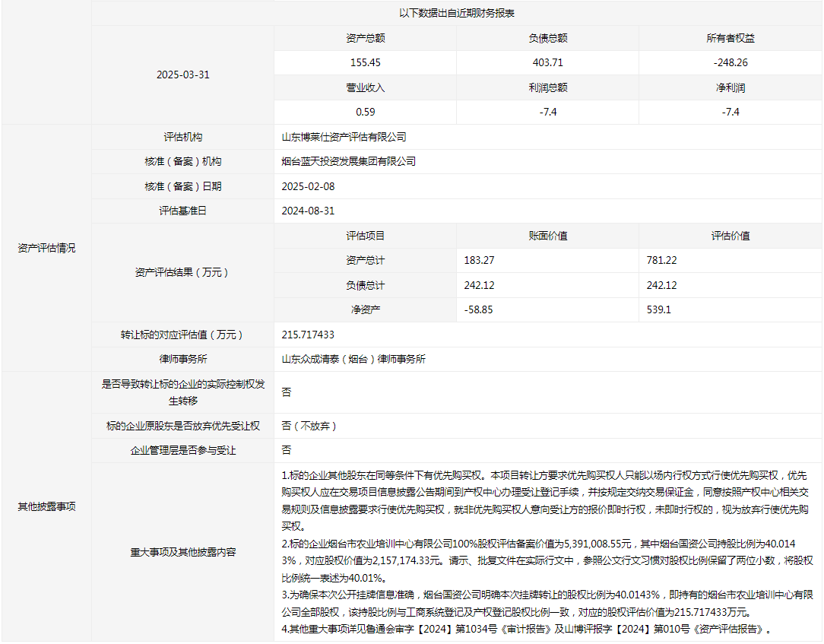
Task: Select the approval date 2025-02-08
Action: coord(308,186)
